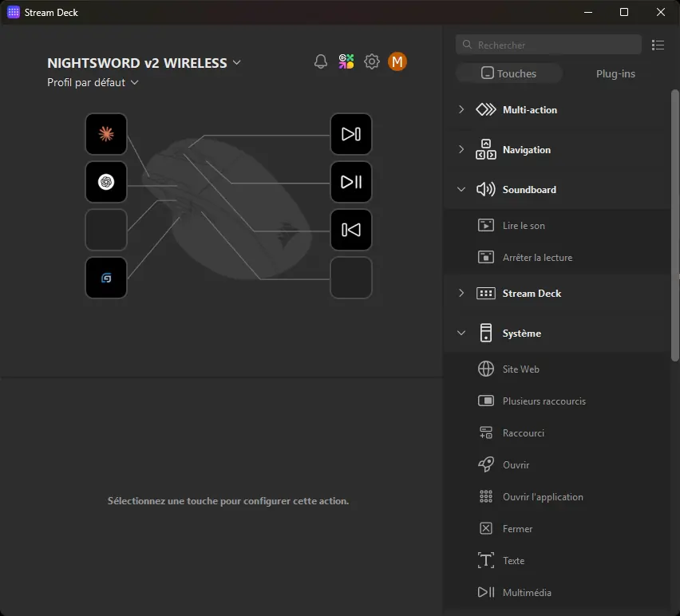Click the Système category title
The image size is (680, 616).
click(x=522, y=333)
